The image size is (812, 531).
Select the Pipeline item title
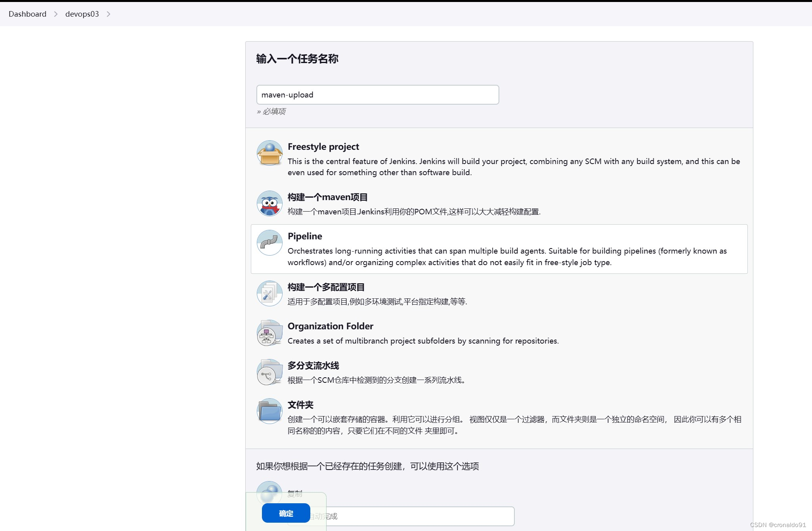(x=305, y=236)
